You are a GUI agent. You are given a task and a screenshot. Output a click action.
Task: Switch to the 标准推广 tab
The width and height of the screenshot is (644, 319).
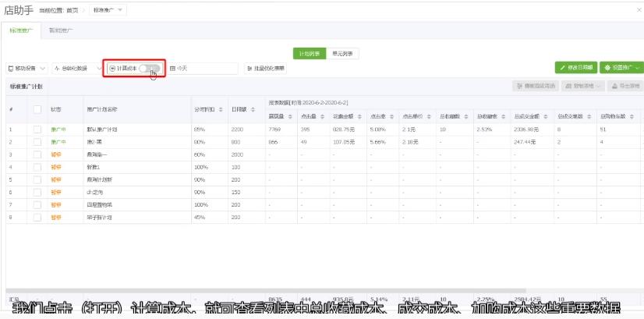click(21, 30)
